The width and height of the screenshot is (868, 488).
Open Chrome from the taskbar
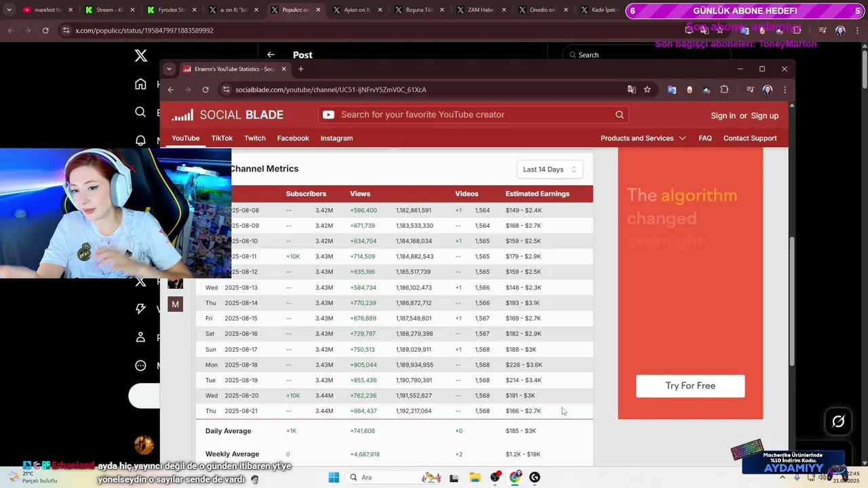coord(515,477)
